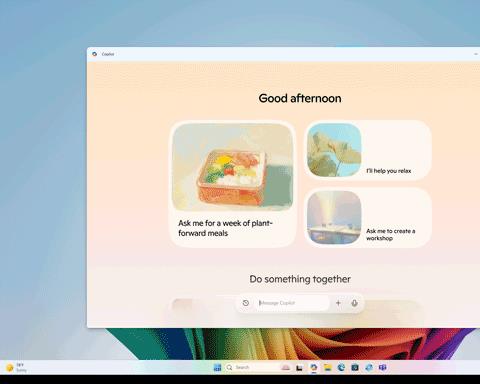Open conversation history icon in message bar

[246, 303]
